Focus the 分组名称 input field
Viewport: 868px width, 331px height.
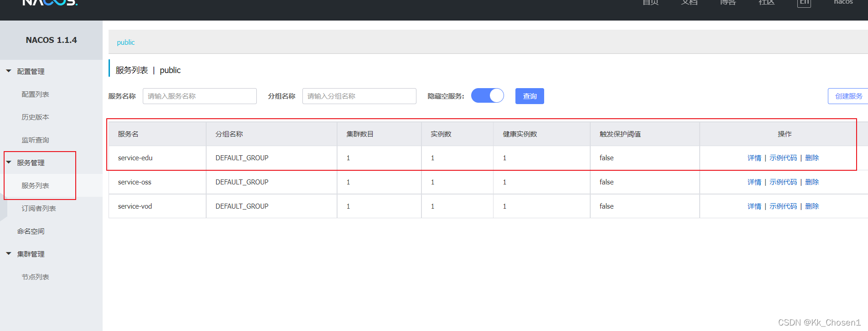coord(359,96)
